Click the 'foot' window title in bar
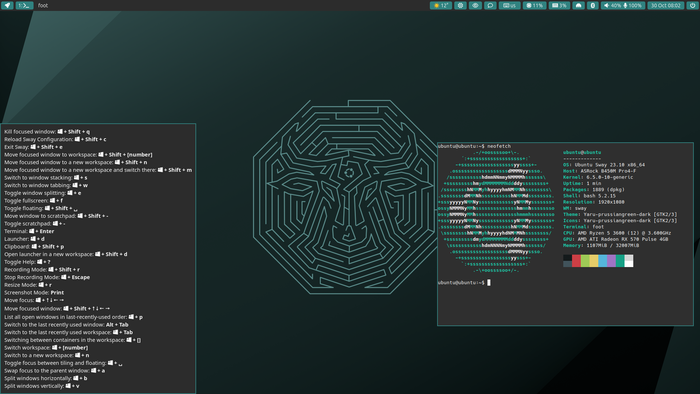The image size is (700, 394). point(43,5)
